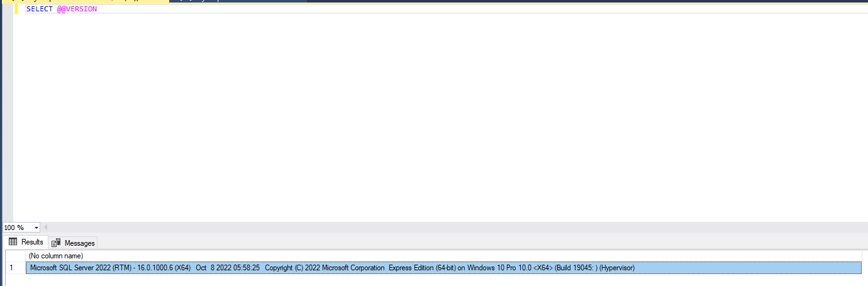The height and width of the screenshot is (286, 868).
Task: Select the Microsoft SQL Server 2022 result cell
Action: pos(444,268)
